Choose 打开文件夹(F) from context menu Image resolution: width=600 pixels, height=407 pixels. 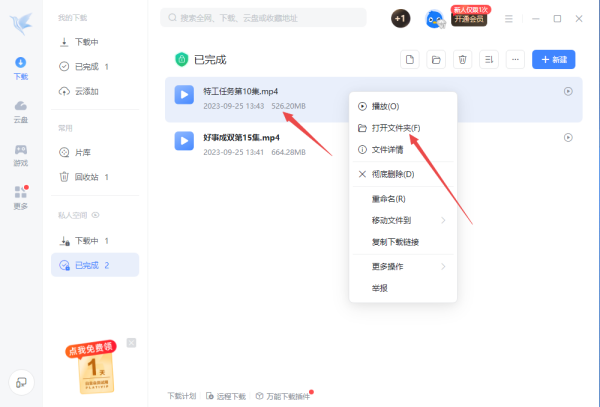[x=403, y=128]
